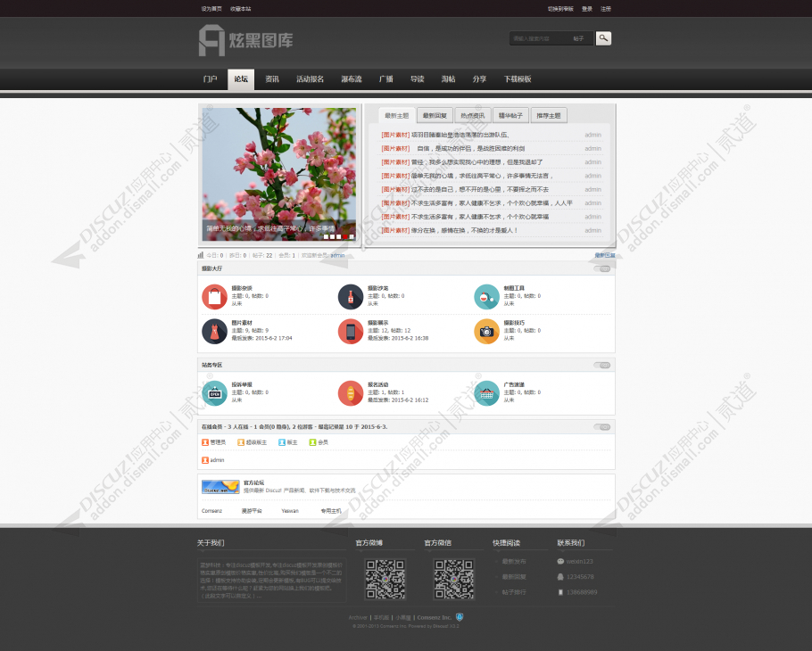Open the Yeswan friend link

(290, 511)
